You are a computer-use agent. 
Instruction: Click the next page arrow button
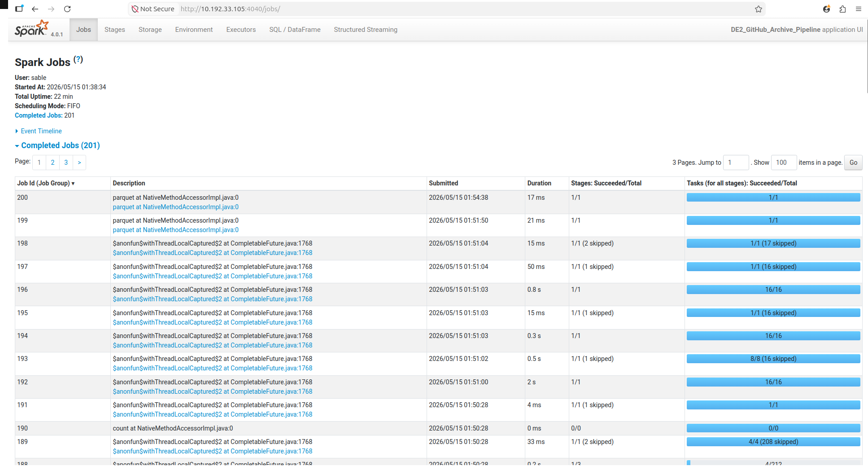tap(79, 163)
